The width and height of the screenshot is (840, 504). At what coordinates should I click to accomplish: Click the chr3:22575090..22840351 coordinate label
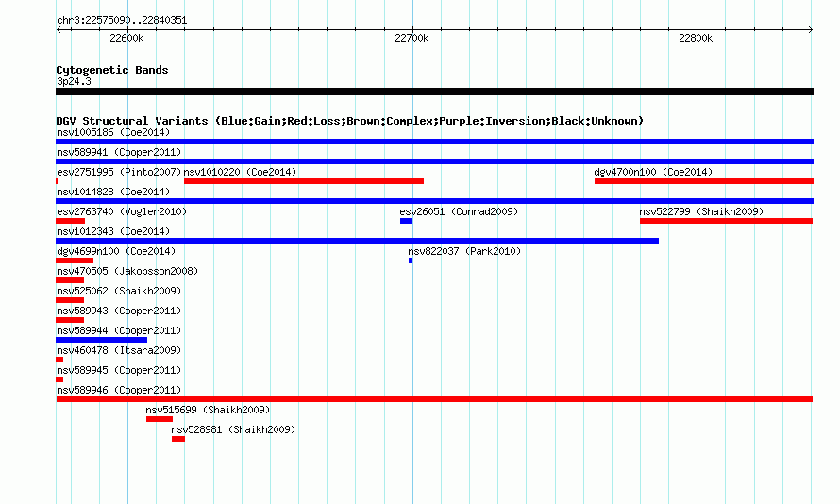click(122, 21)
